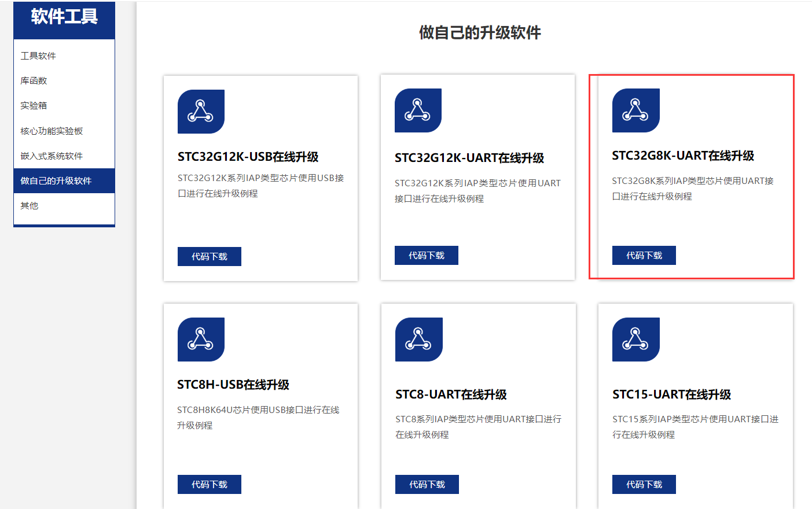
Task: Click the STC8H-USB在线升级 title
Action: tap(233, 385)
